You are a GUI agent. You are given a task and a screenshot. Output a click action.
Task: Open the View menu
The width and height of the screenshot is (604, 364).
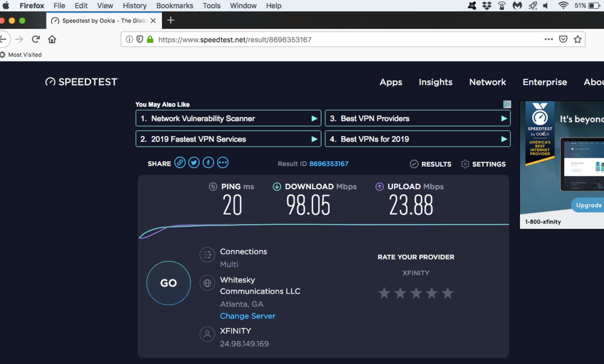pos(105,5)
